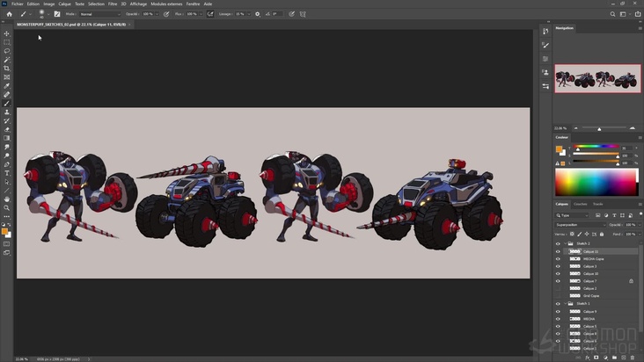Toggle pressure for opacity button
Viewport: 644px width, 362px height.
click(166, 14)
